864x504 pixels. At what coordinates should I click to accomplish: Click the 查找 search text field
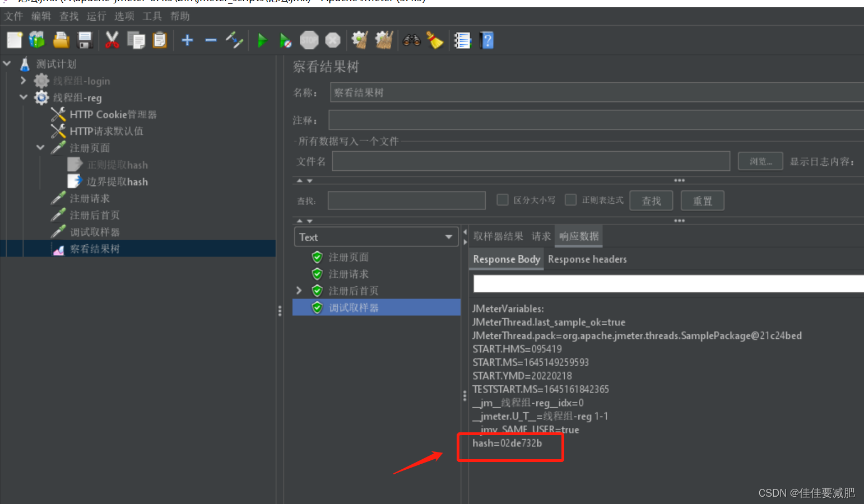click(407, 200)
